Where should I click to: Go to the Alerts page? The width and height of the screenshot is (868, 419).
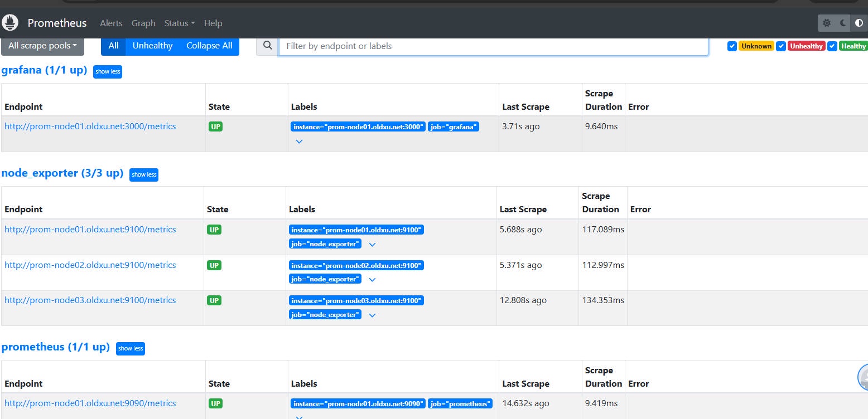pyautogui.click(x=111, y=23)
